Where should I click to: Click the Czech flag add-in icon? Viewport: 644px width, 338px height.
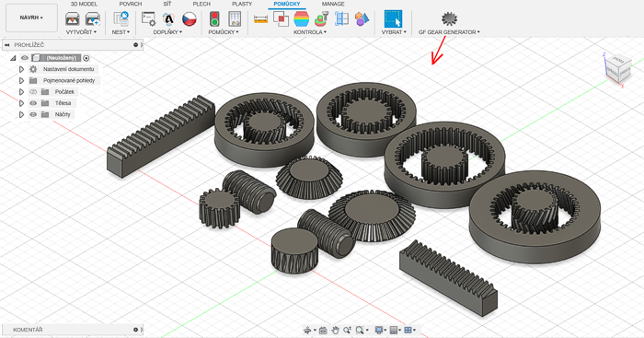[190, 19]
